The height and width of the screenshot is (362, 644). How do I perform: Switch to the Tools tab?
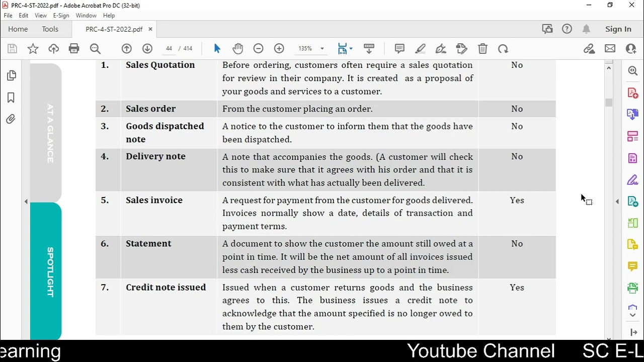pyautogui.click(x=50, y=29)
